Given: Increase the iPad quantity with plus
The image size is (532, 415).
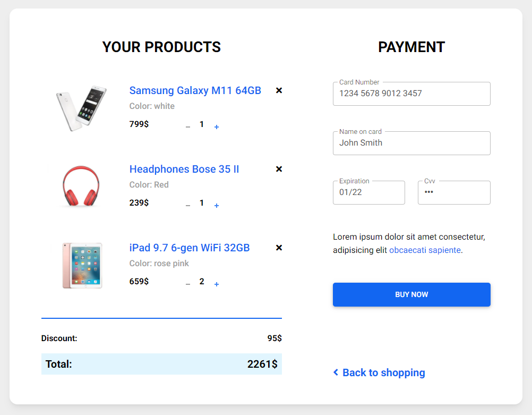Looking at the screenshot, I should point(216,283).
